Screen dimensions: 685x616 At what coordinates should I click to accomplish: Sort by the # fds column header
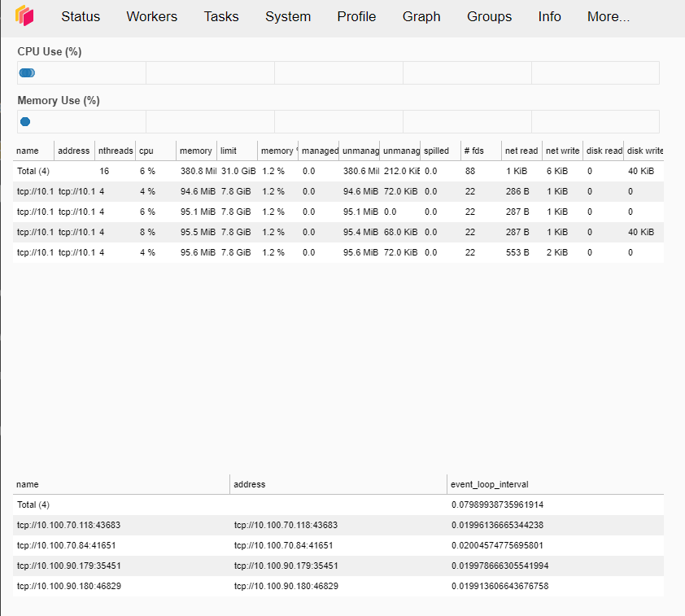click(473, 151)
